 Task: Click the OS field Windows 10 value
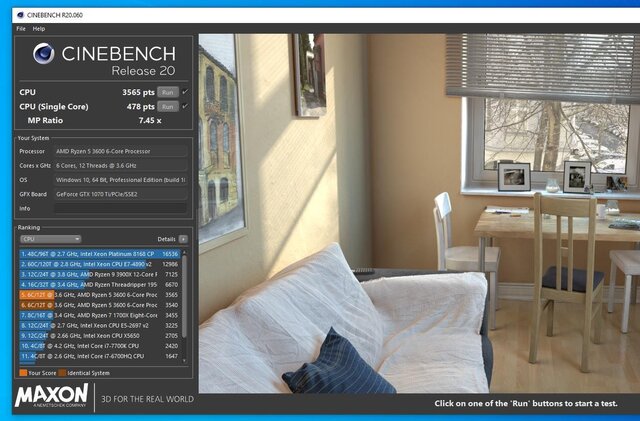[121, 180]
